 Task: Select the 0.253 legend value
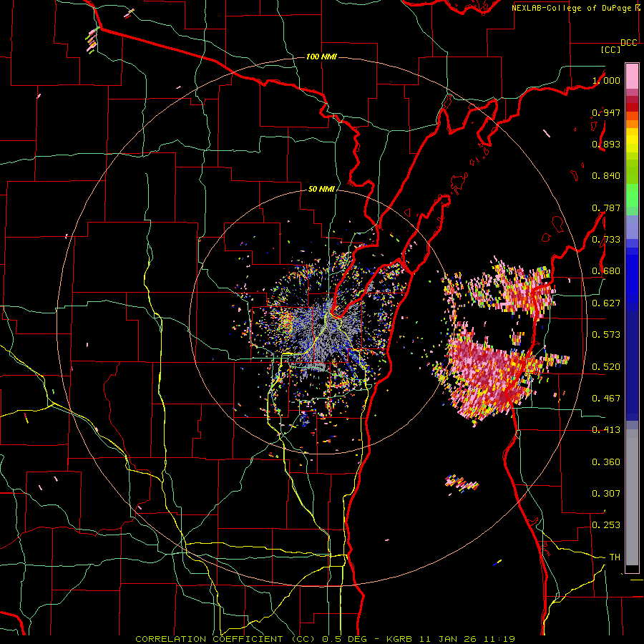pos(606,525)
